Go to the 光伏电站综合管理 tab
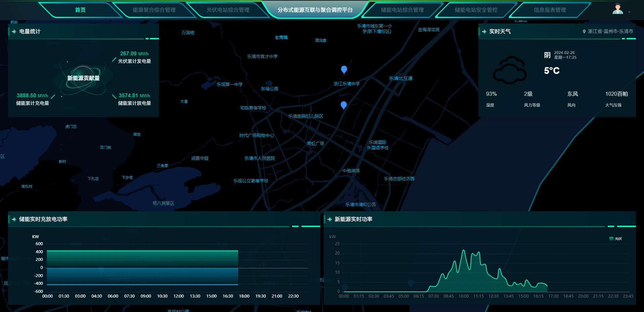 (228, 10)
